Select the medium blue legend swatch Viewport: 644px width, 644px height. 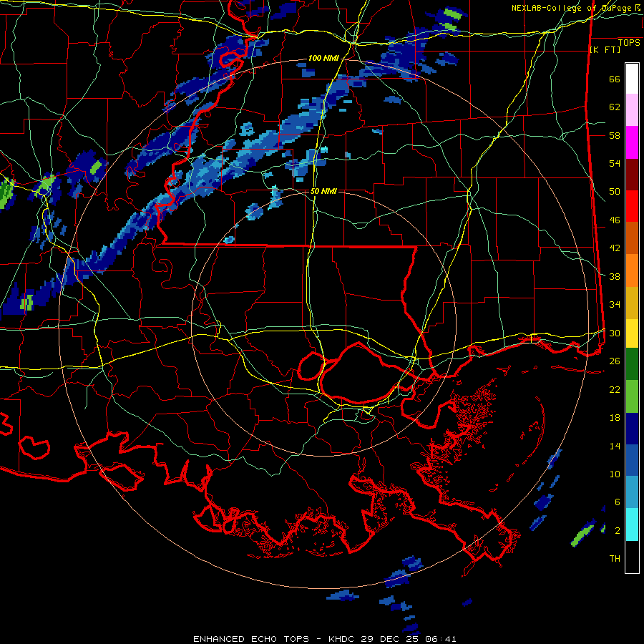pos(632,460)
